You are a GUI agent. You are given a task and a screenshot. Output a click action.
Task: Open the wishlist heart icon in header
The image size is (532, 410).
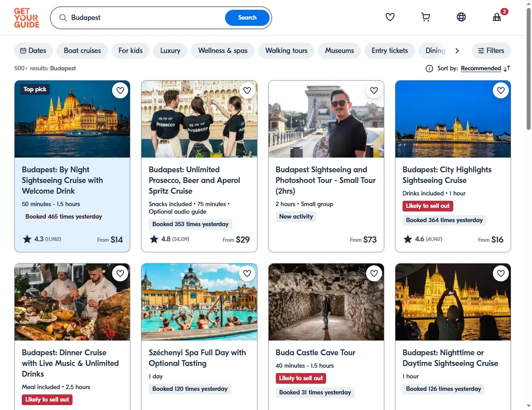click(x=390, y=17)
